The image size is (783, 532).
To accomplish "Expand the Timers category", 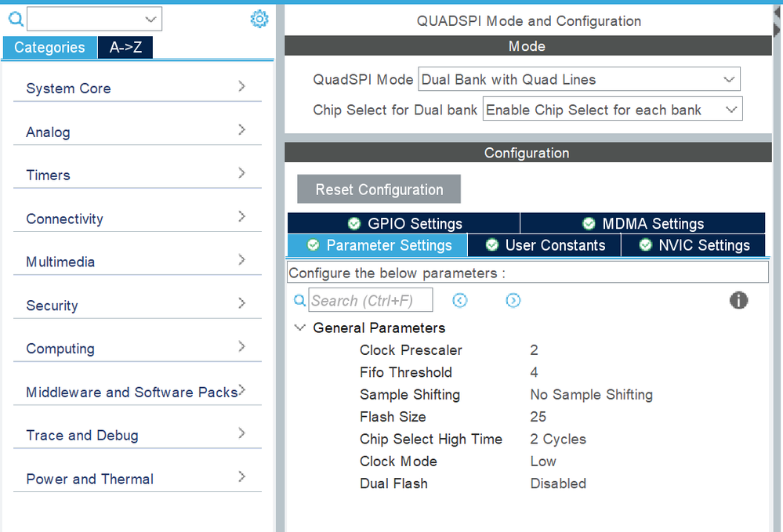I will [x=137, y=176].
